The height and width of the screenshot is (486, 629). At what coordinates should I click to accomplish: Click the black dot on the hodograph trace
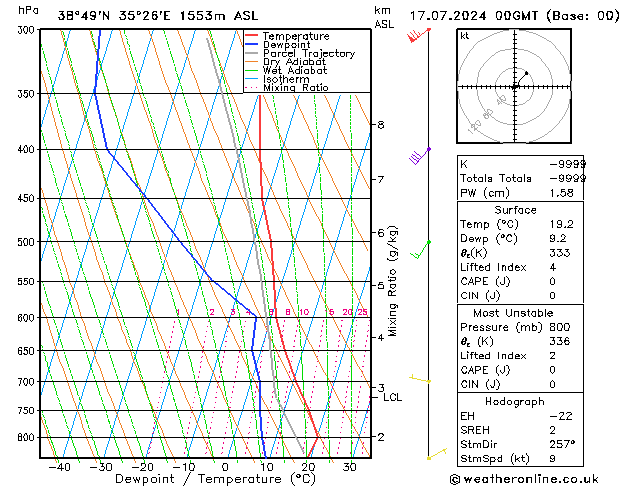526,73
